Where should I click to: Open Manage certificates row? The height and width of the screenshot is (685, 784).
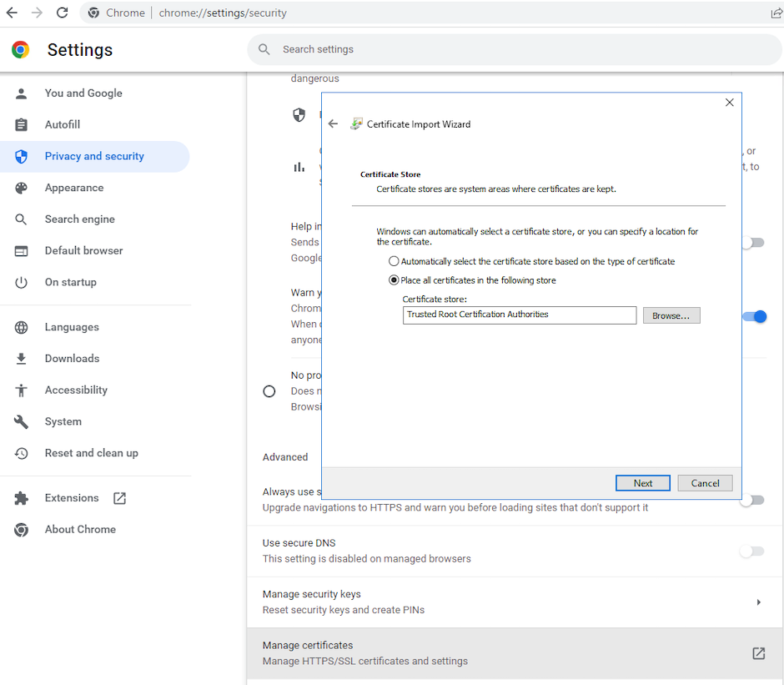[515, 653]
